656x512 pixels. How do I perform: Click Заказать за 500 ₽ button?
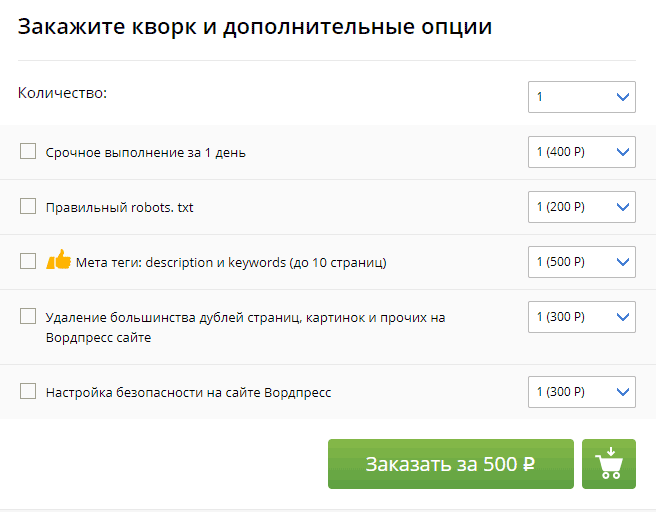[x=451, y=464]
